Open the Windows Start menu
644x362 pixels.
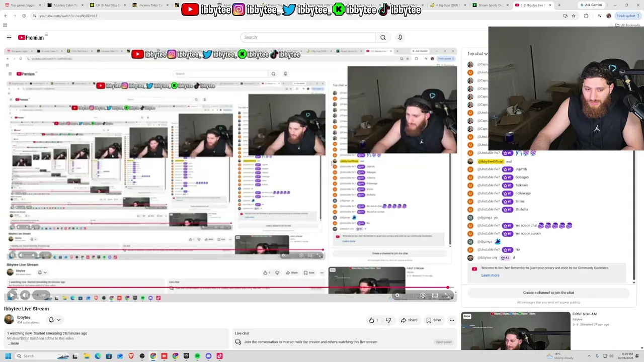8,356
